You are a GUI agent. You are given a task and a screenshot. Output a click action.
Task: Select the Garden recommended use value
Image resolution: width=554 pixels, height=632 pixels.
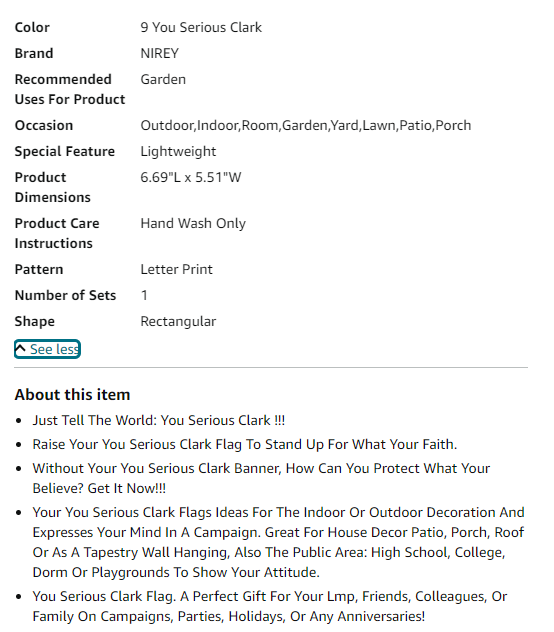163,79
